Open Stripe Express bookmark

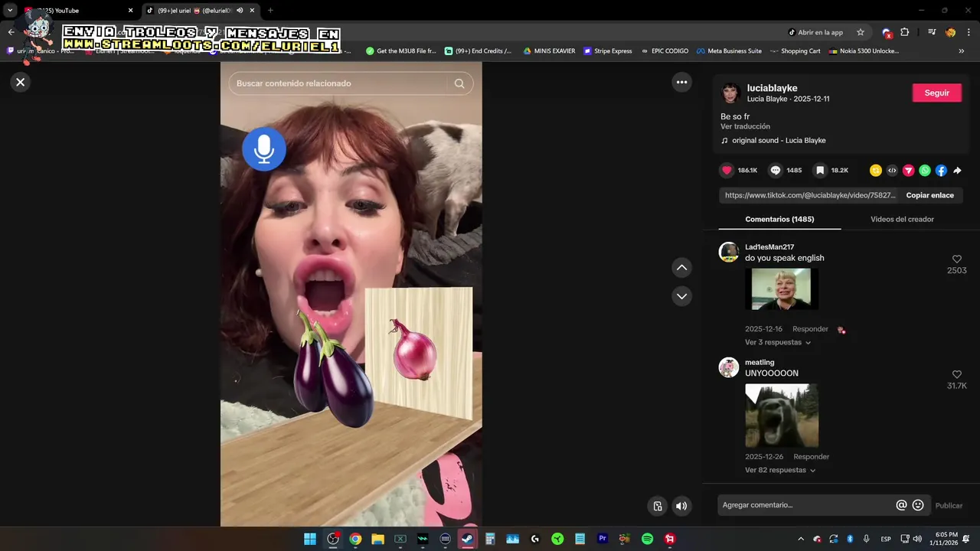pyautogui.click(x=608, y=51)
